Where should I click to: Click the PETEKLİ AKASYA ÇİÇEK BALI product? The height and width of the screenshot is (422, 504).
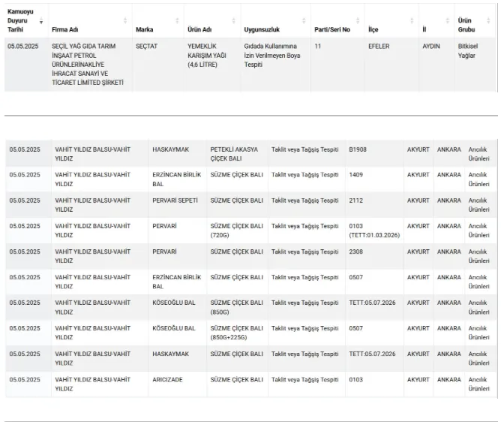pyautogui.click(x=234, y=154)
